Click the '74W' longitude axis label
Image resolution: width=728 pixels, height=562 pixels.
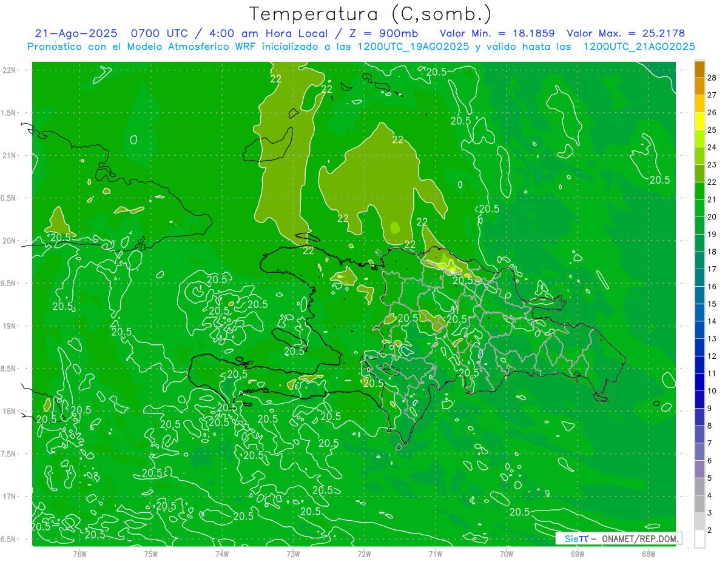pos(222,554)
